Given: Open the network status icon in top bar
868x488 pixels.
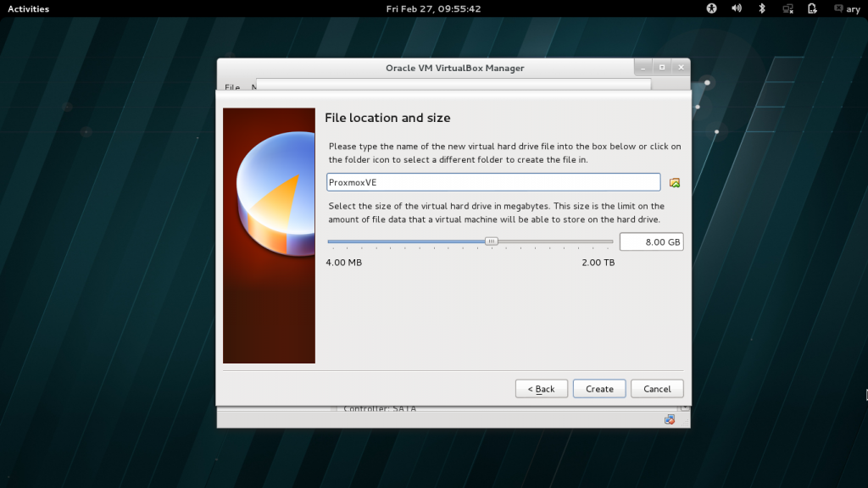Looking at the screenshot, I should (787, 8).
